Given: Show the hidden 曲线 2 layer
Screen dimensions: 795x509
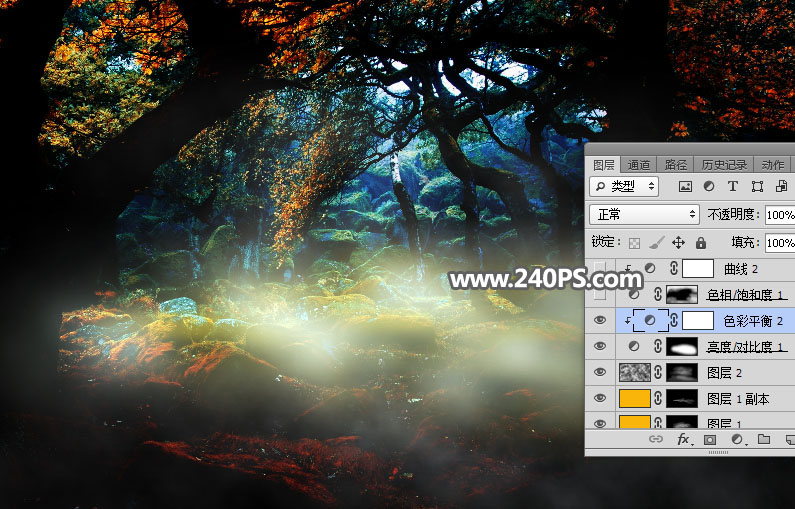Looking at the screenshot, I should (600, 269).
